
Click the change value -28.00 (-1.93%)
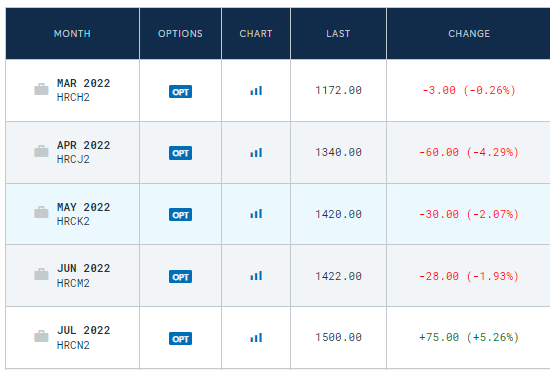tap(469, 276)
